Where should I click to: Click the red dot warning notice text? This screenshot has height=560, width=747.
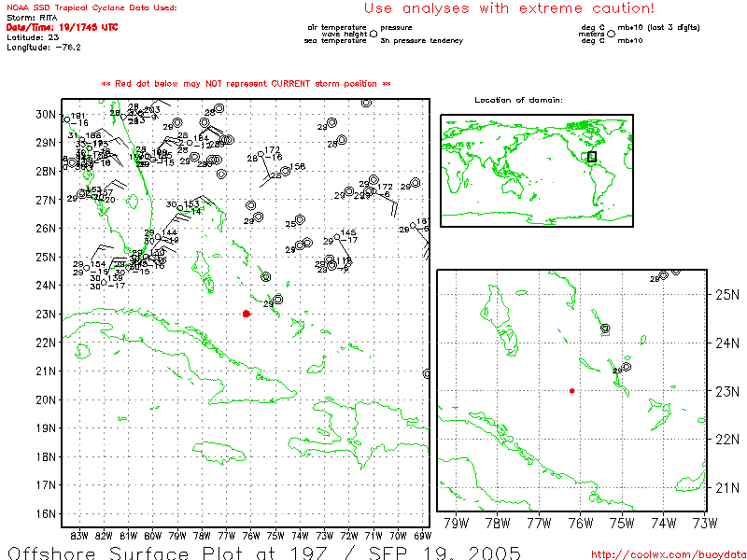246,84
